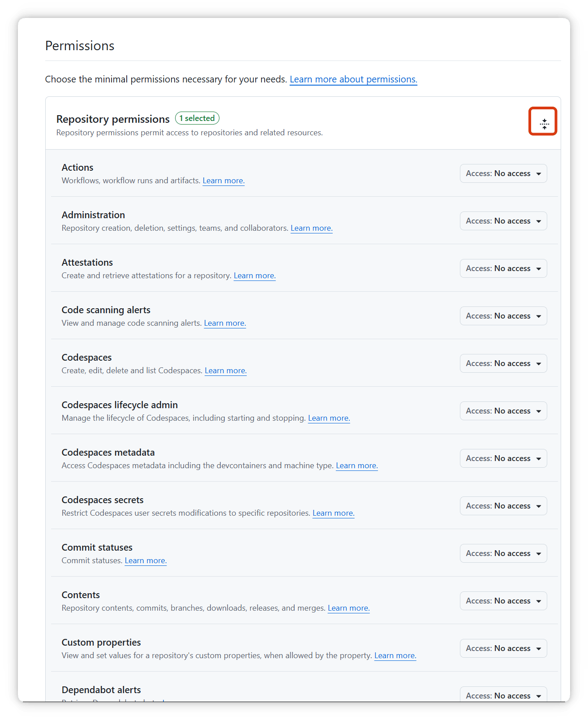Viewport: 588px width, 720px height.
Task: Open the Contents access dropdown
Action: point(503,601)
